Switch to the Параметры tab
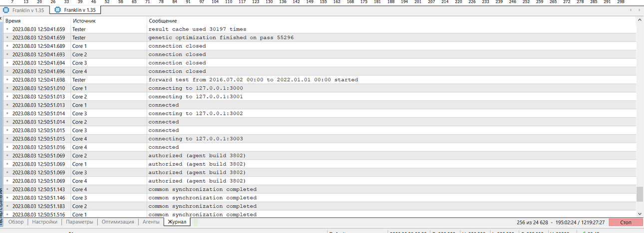This screenshot has height=233, width=644. pos(79,222)
